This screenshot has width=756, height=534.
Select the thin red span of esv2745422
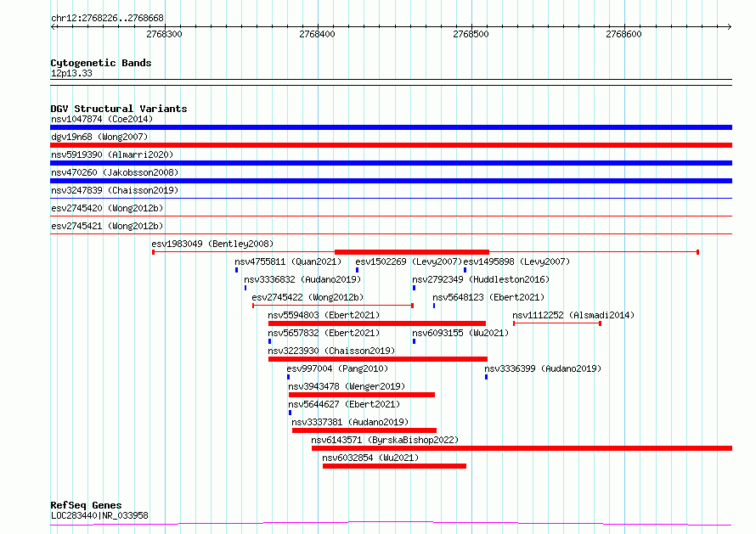(333, 306)
